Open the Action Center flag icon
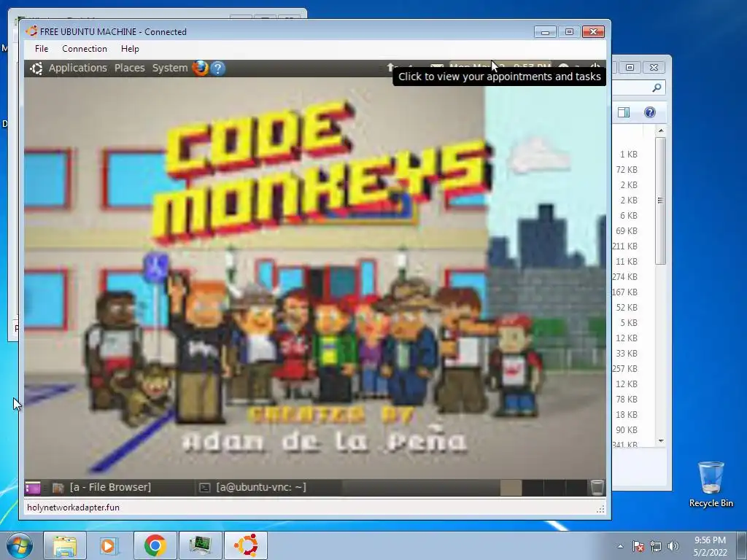The width and height of the screenshot is (747, 560). [x=638, y=546]
